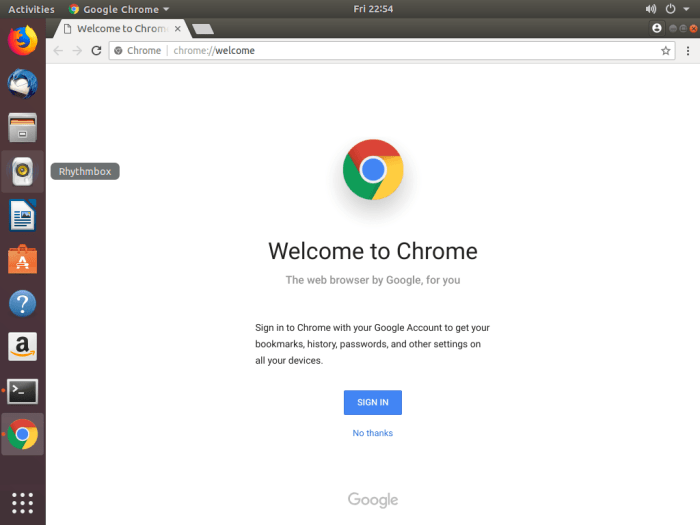This screenshot has width=700, height=525.
Task: Open the Amazon dock launcher
Action: 22,346
